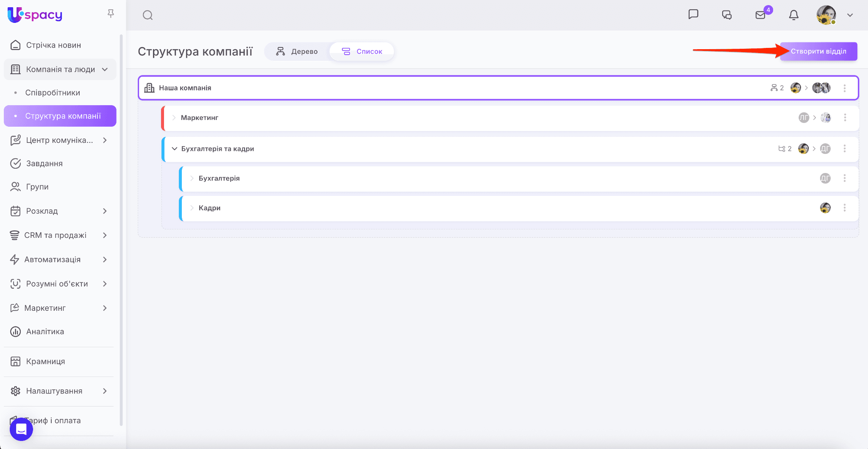
Task: Open three-dot menu for Кадри department
Action: (x=845, y=208)
